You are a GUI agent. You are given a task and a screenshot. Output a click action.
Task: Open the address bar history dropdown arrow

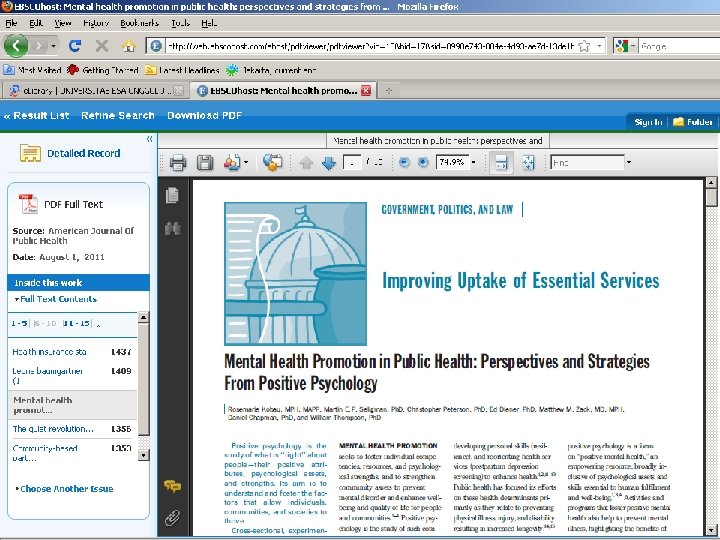599,46
